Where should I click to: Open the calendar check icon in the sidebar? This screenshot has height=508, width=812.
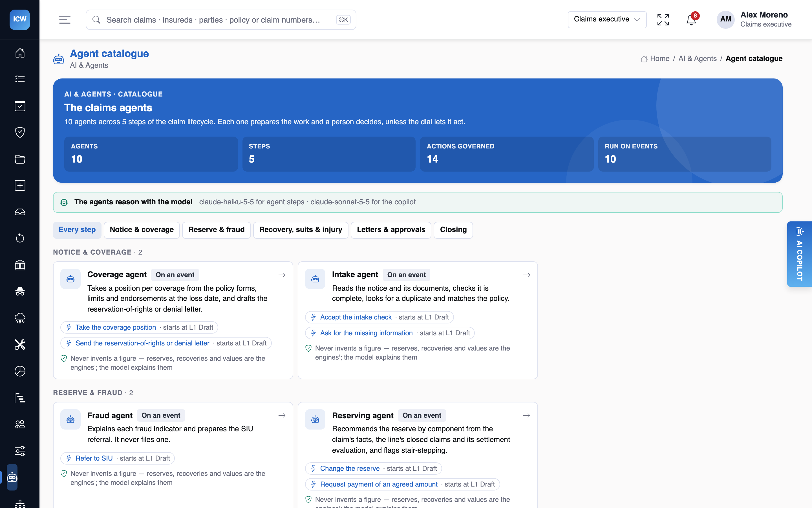(20, 106)
